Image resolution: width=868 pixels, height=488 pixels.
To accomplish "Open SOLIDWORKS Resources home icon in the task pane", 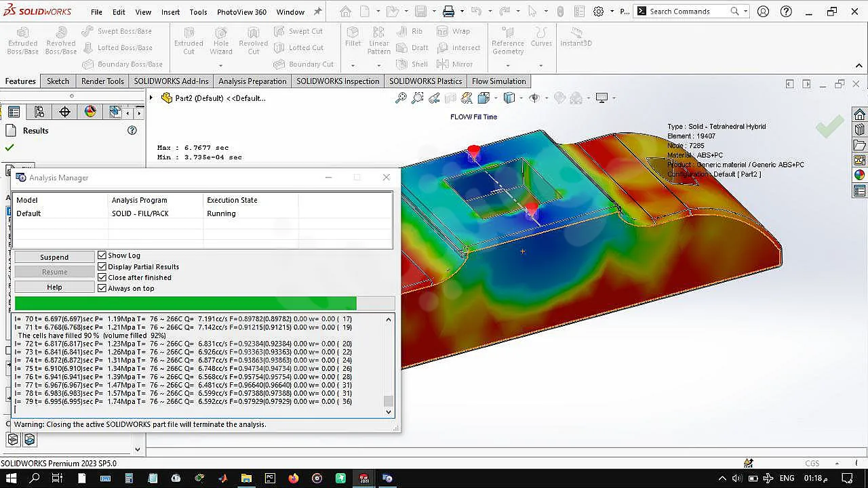I will click(x=859, y=115).
